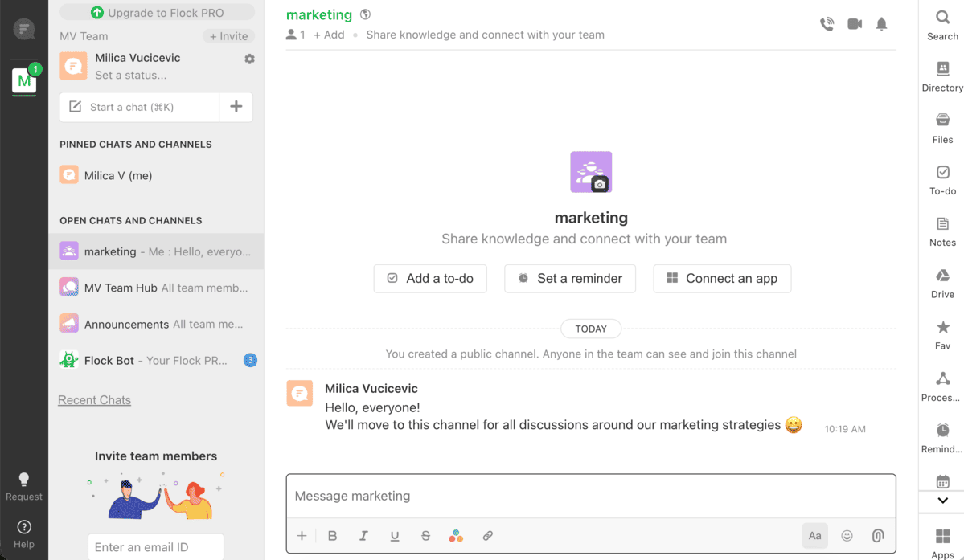Viewport: 964px width, 560px height.
Task: Open the Notes panel
Action: (x=942, y=231)
